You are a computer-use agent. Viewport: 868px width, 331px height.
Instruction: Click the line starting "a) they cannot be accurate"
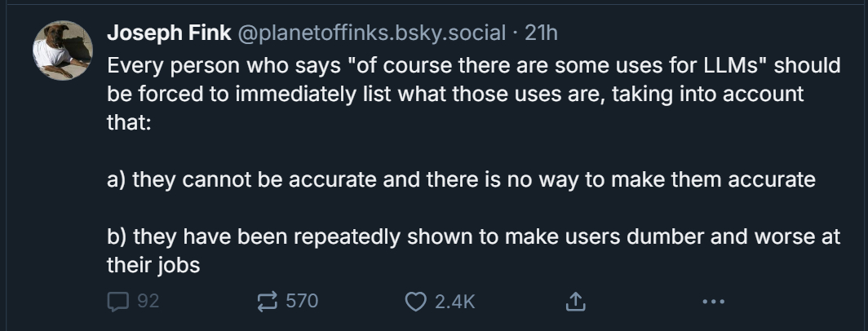tap(461, 179)
